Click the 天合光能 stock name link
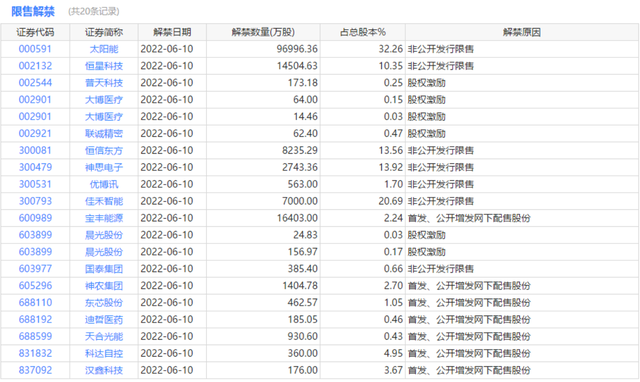640x382 pixels. (104, 337)
